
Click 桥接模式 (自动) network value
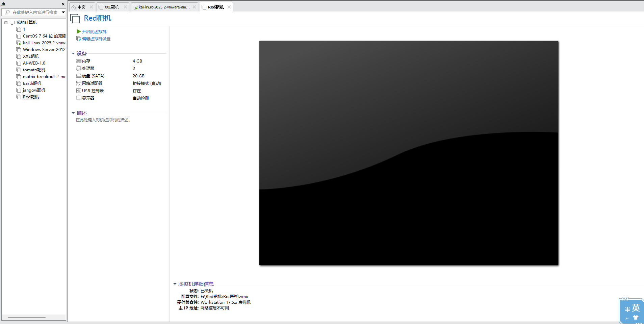pos(147,83)
